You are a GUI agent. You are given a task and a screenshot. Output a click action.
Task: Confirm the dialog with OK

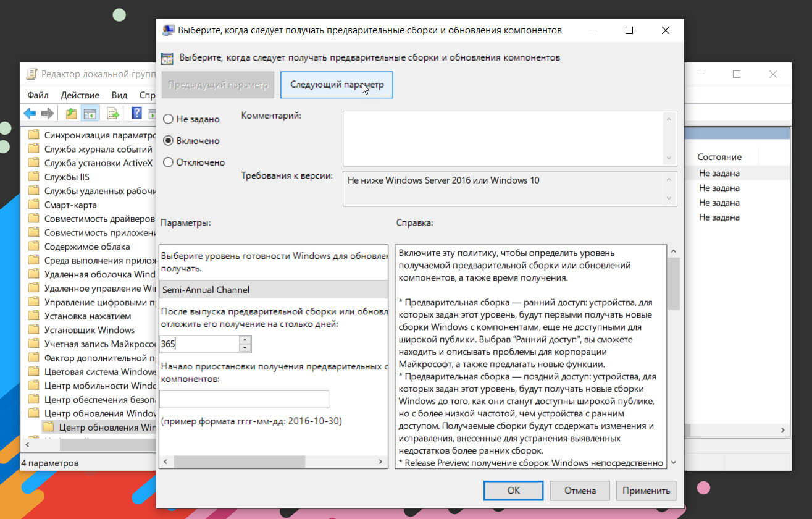[514, 491]
